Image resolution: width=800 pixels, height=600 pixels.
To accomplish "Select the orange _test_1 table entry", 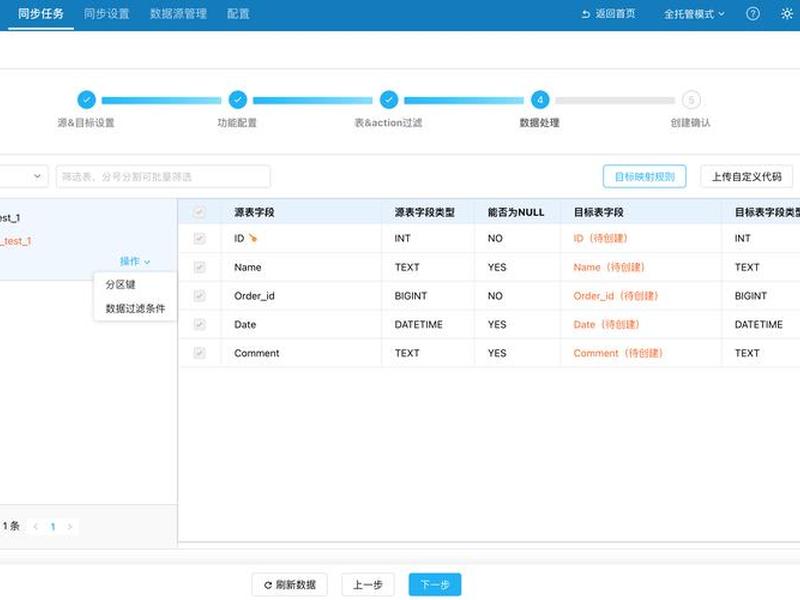I will (16, 241).
